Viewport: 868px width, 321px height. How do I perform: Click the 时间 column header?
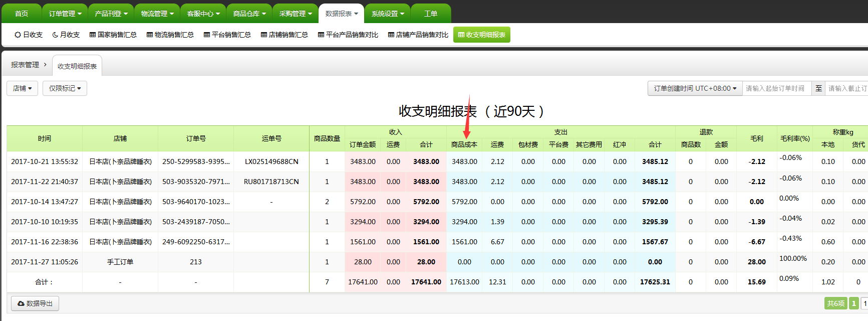(x=45, y=138)
